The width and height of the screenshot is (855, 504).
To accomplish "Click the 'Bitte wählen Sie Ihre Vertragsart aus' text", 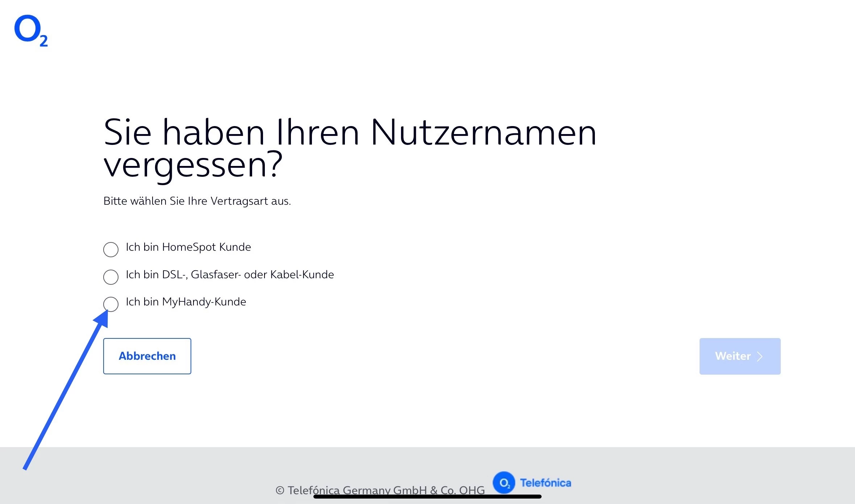I will 197,201.
